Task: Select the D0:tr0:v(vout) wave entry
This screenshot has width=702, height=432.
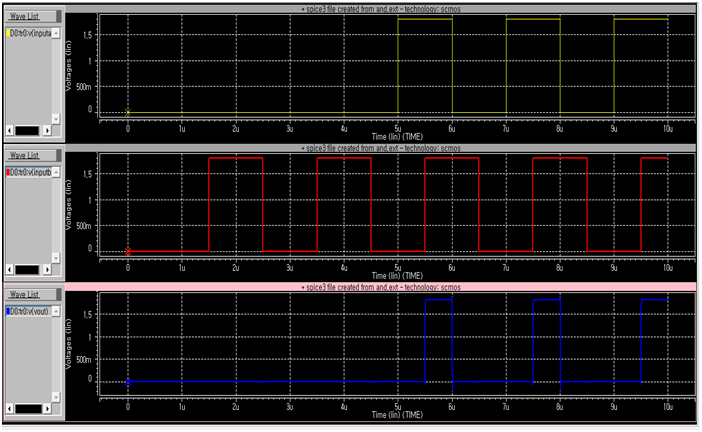Action: [29, 311]
